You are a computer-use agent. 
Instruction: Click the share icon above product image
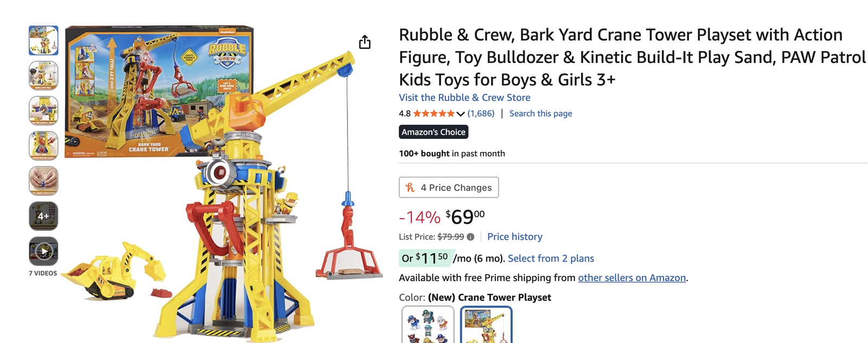point(365,42)
